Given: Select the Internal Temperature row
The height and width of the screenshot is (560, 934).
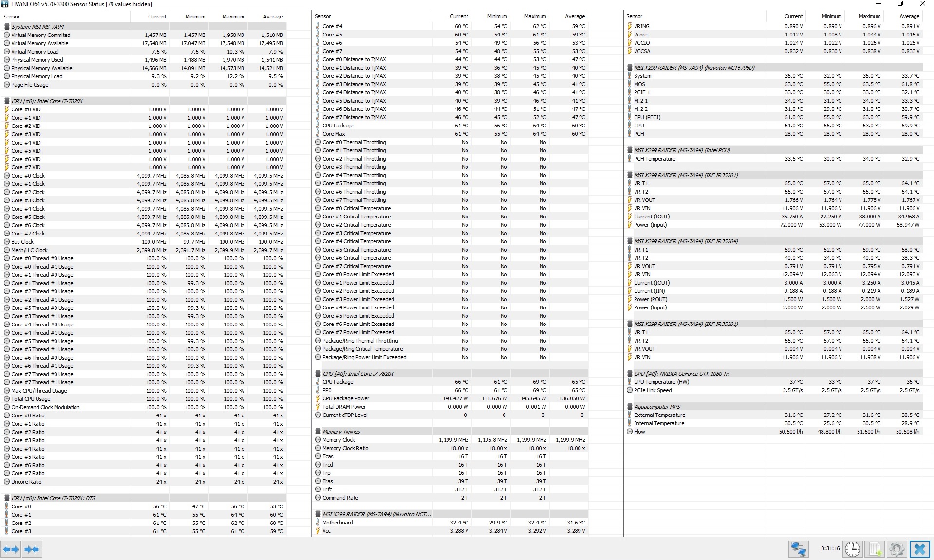Looking at the screenshot, I should [774, 423].
